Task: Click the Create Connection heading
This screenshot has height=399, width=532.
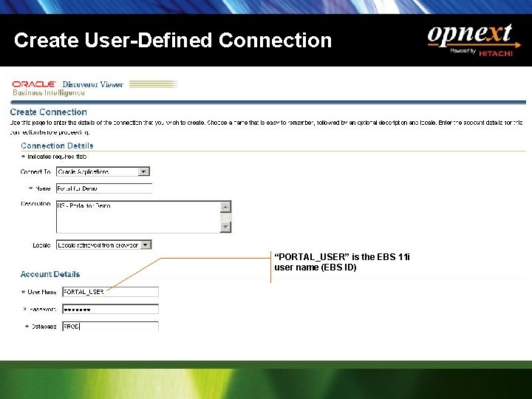Action: click(49, 112)
